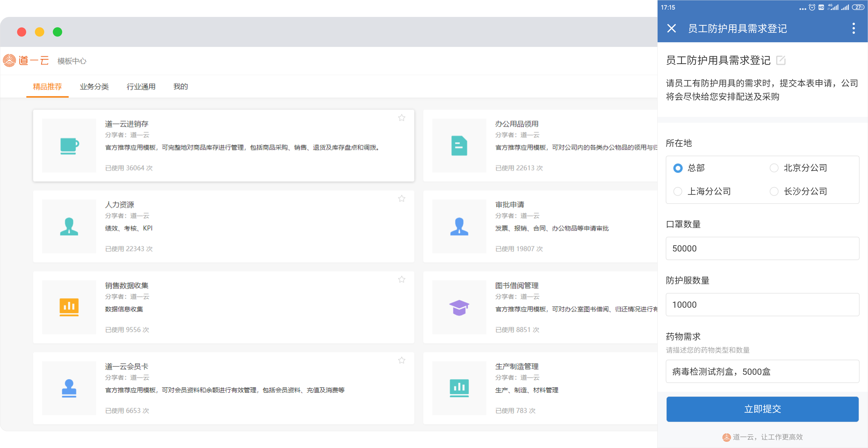
Task: Click the red close window button
Action: coord(22,32)
